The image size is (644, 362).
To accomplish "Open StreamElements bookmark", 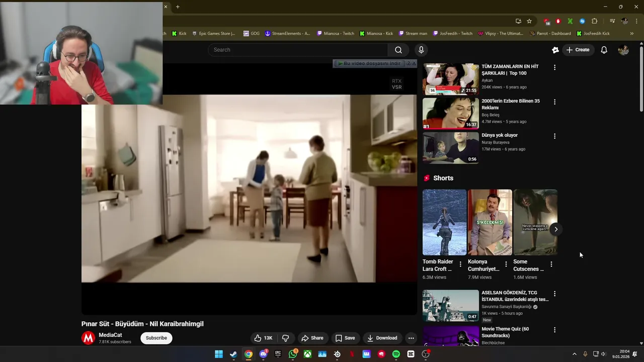I will click(x=287, y=34).
